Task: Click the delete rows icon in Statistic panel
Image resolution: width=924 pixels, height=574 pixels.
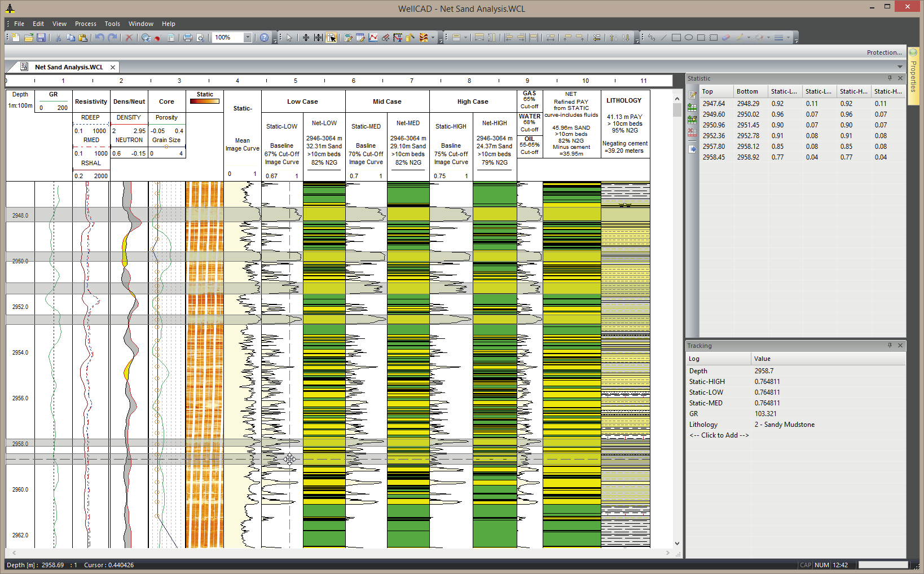Action: tap(692, 133)
